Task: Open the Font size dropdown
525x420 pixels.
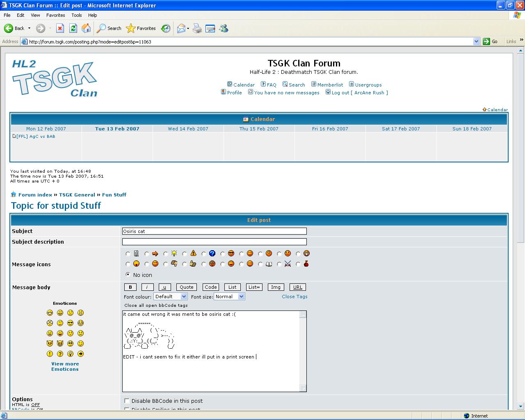Action: pos(230,297)
